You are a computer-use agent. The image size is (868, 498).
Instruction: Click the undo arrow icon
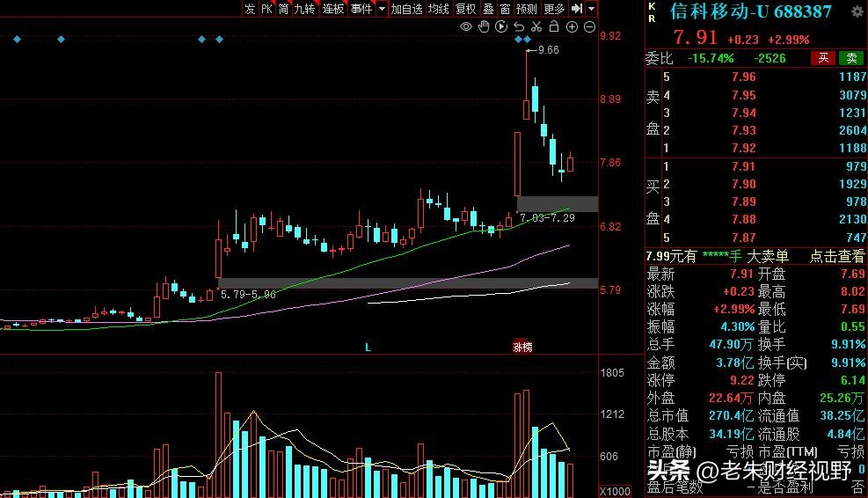pos(519,26)
